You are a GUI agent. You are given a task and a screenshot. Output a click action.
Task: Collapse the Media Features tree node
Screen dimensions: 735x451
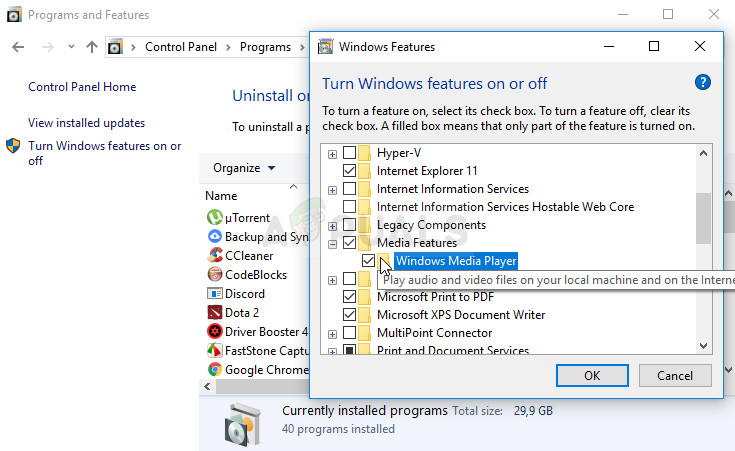pyautogui.click(x=332, y=243)
